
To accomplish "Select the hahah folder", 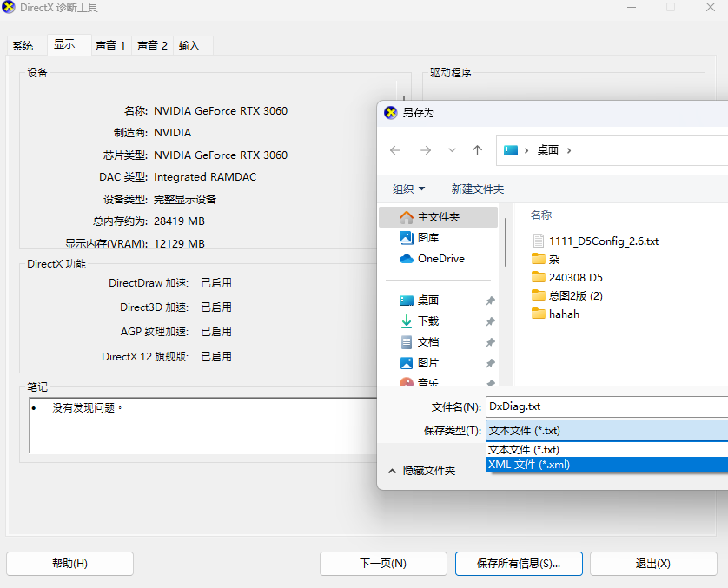I will point(564,314).
